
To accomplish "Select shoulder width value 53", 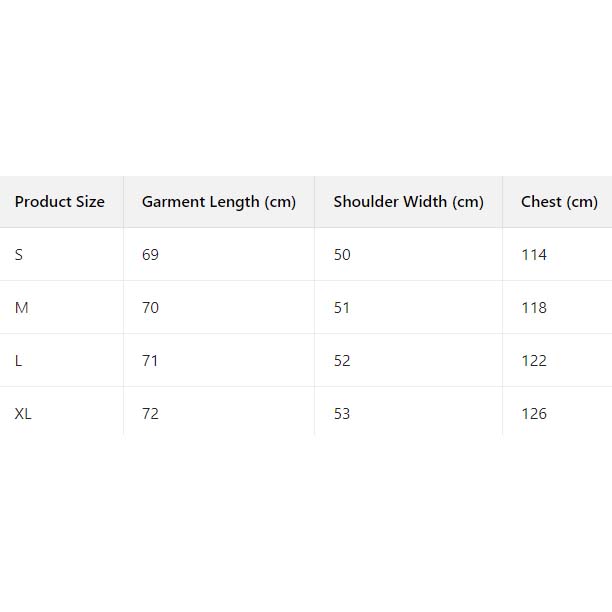I will pos(342,414).
